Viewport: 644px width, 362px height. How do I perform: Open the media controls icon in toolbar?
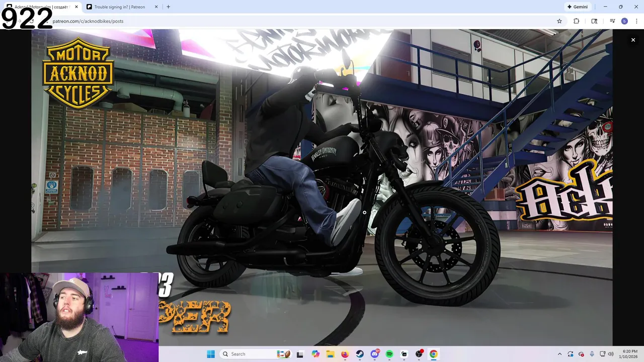pyautogui.click(x=612, y=21)
